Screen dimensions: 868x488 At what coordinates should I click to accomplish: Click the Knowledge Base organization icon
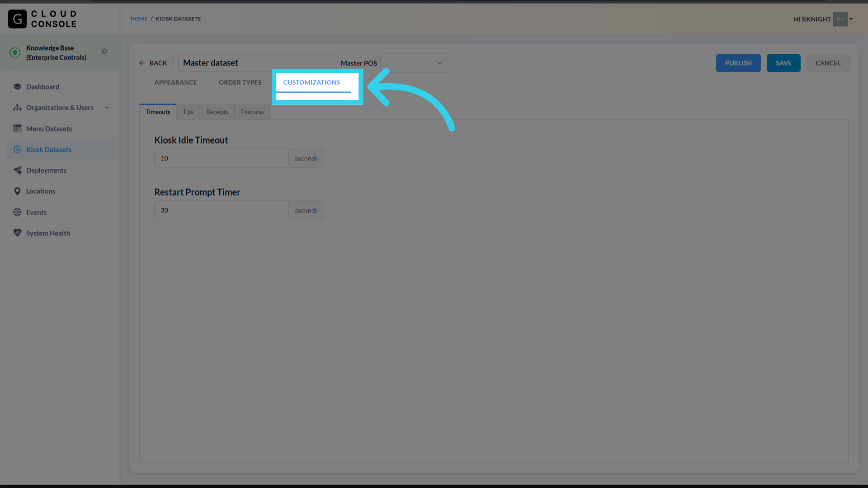pos(15,53)
